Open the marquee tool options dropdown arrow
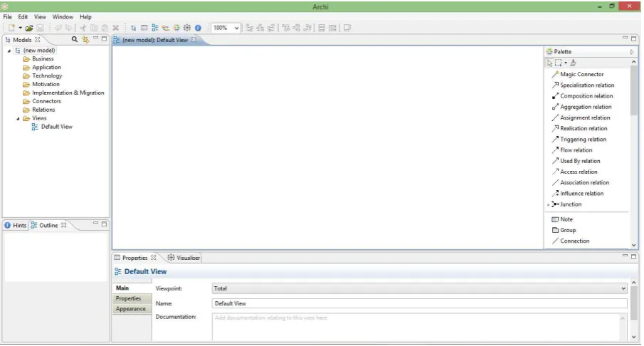This screenshot has height=346, width=644. click(x=566, y=63)
